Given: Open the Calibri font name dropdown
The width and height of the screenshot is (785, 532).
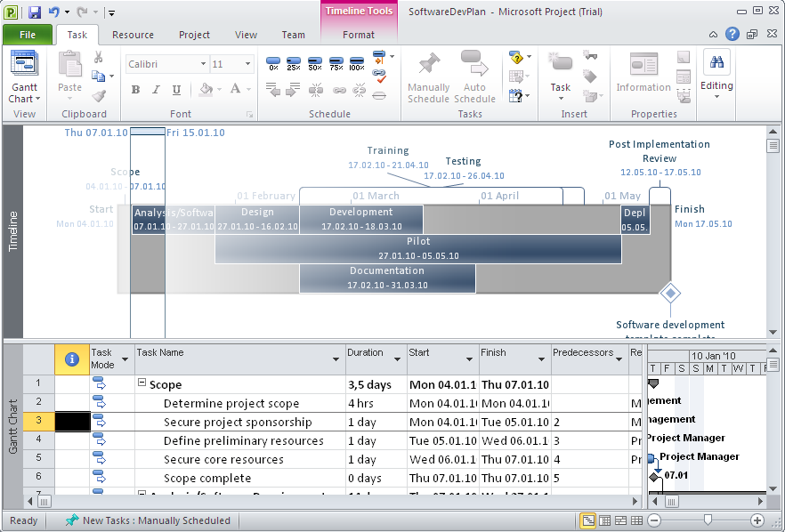Looking at the screenshot, I should [x=203, y=64].
